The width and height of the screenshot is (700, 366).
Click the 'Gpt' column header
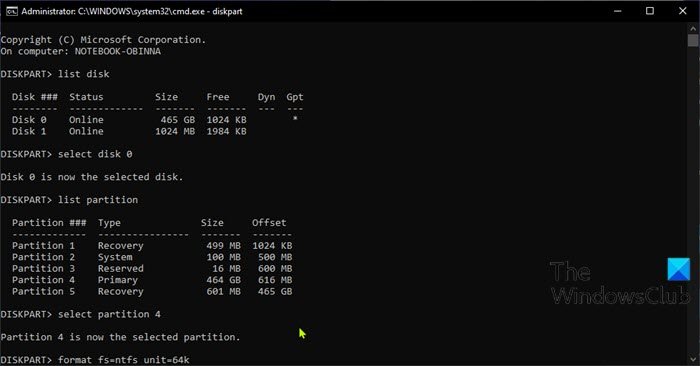pos(295,97)
